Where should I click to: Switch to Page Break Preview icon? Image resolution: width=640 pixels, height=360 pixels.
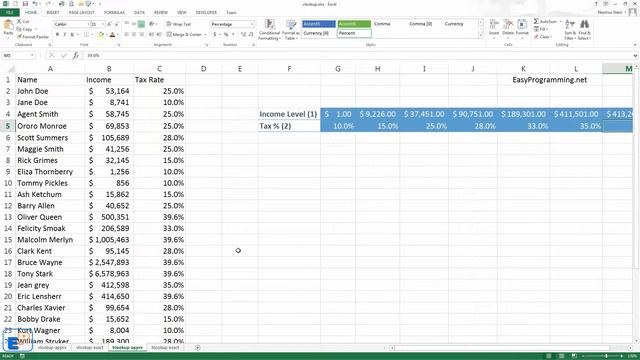[574, 356]
